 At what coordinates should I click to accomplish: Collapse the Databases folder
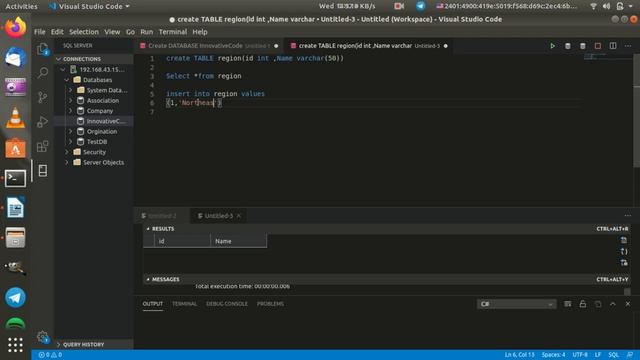67,80
